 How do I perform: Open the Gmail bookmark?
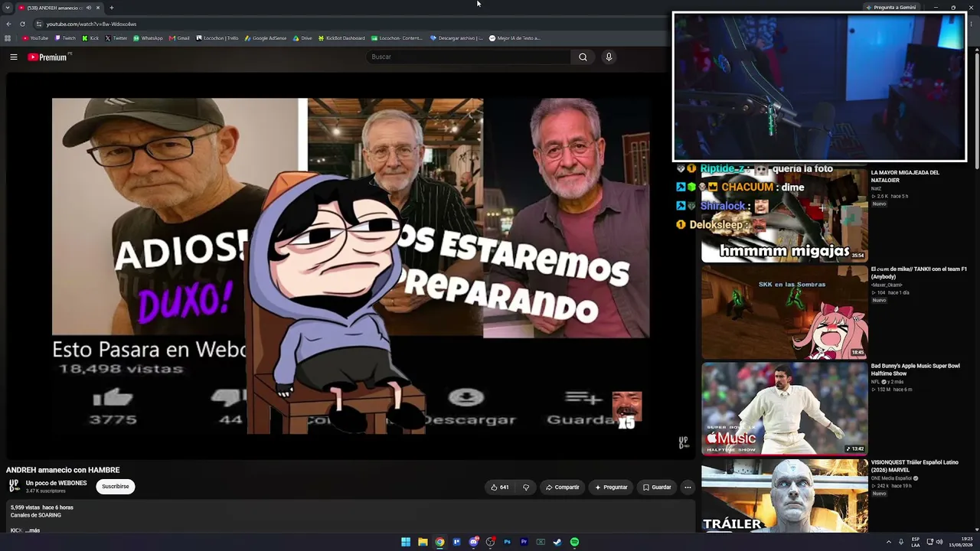[x=179, y=38]
